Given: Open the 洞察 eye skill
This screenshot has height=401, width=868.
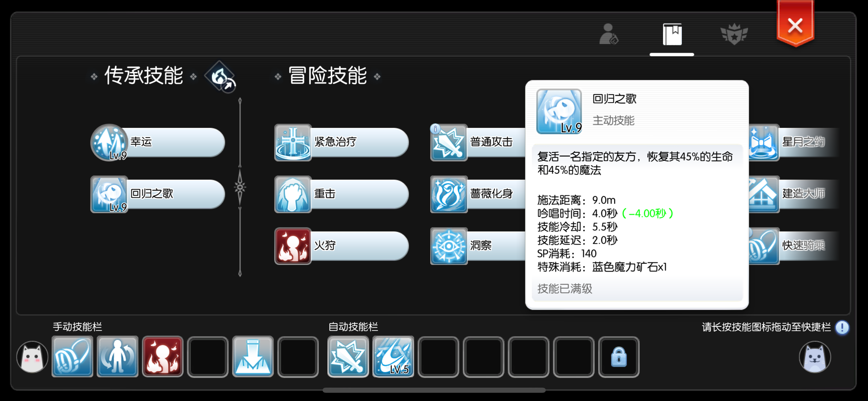Looking at the screenshot, I should tap(449, 246).
